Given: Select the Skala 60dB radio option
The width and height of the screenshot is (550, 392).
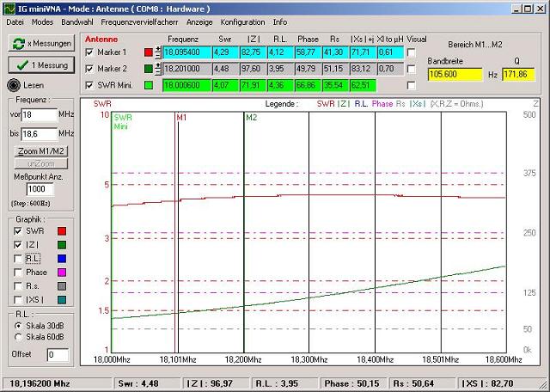Looking at the screenshot, I should (21, 336).
